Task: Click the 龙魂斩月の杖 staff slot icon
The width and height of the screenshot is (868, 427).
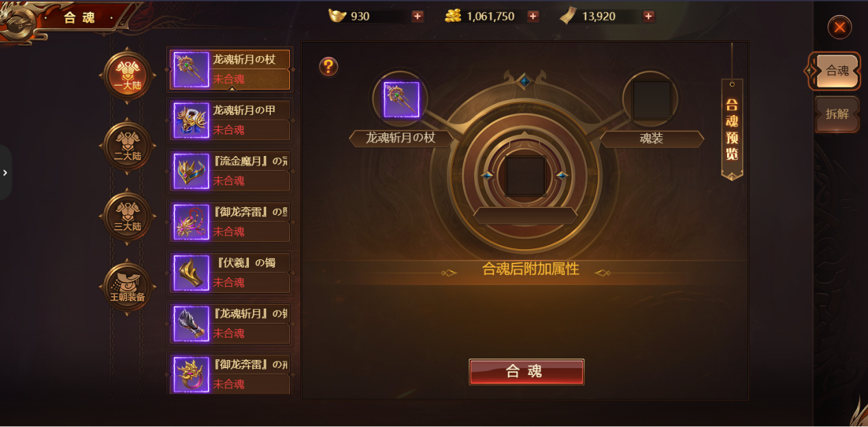Action: click(401, 100)
